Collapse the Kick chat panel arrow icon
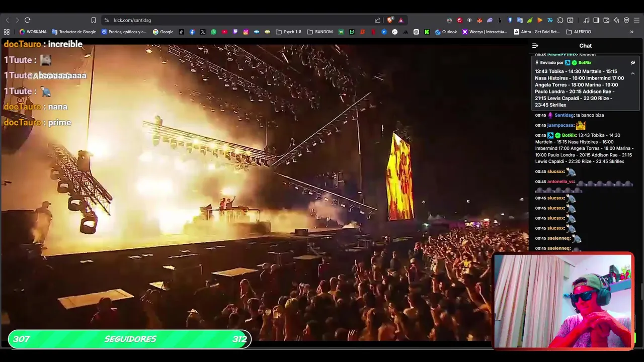This screenshot has height=362, width=644. pyautogui.click(x=535, y=46)
